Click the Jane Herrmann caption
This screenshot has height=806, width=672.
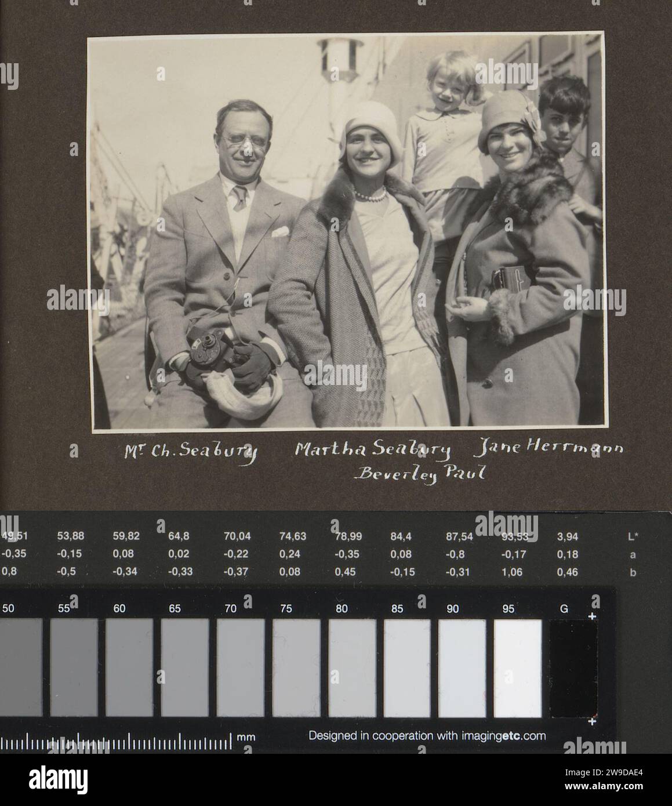551,448
